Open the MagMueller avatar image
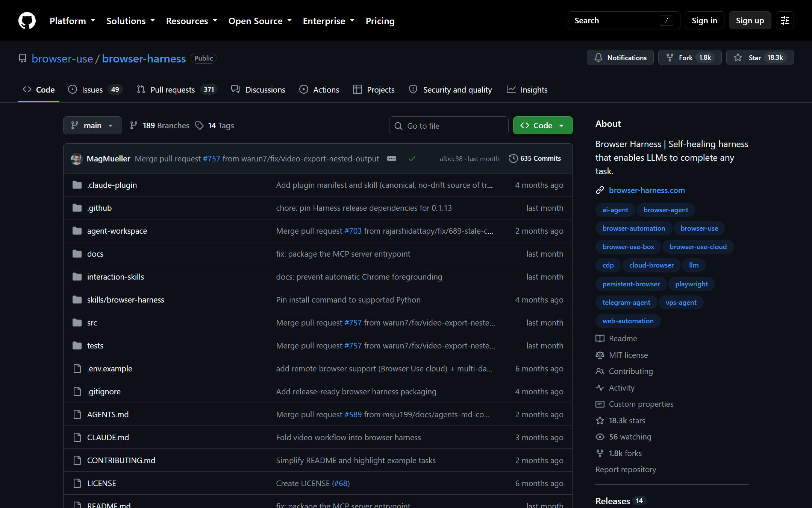The image size is (812, 508). [77, 159]
